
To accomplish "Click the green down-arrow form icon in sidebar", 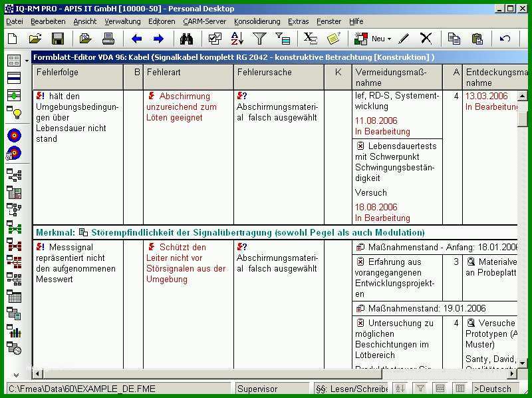I will [14, 95].
